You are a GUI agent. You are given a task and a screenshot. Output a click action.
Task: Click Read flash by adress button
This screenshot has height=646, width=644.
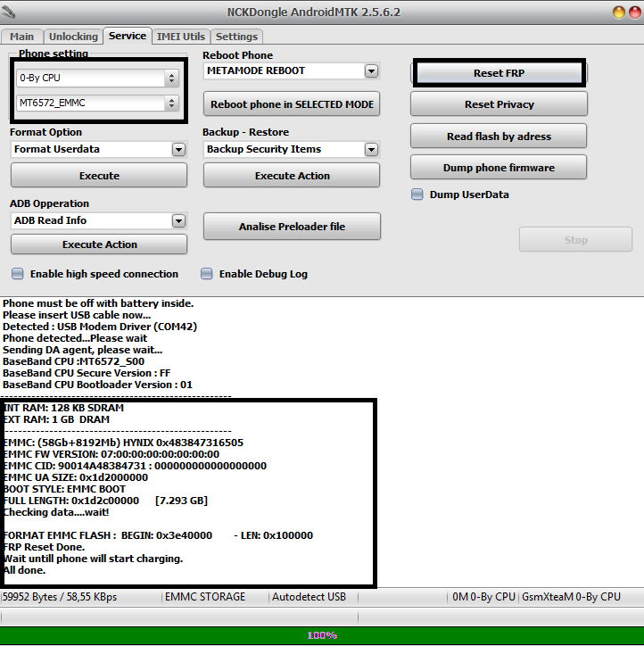pyautogui.click(x=499, y=137)
